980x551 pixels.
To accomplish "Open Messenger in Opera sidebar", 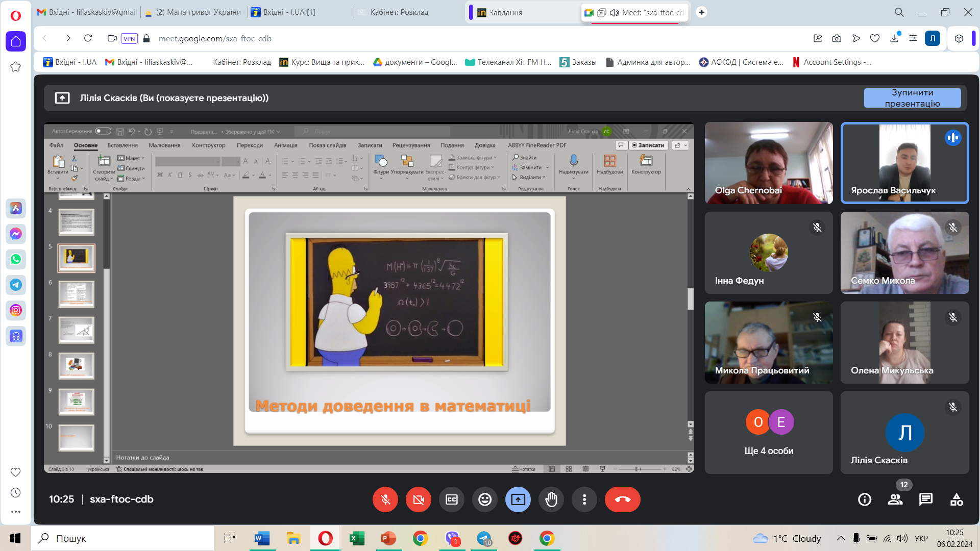I will point(16,234).
